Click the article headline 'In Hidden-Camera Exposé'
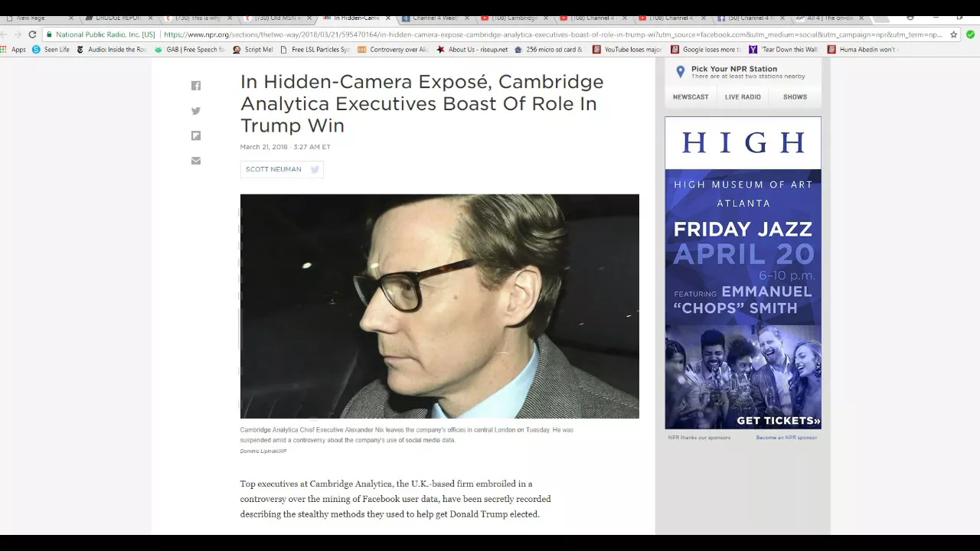The width and height of the screenshot is (980, 551). coord(422,103)
